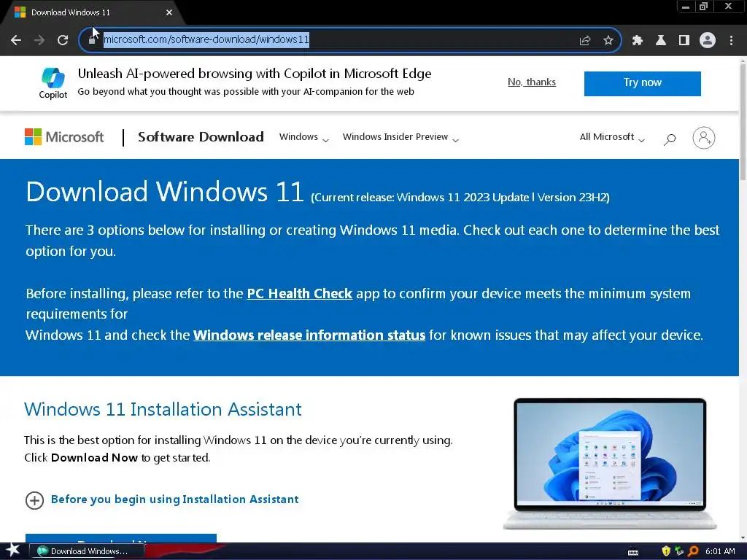Share this page via address bar icon
The image size is (747, 560).
click(x=585, y=40)
